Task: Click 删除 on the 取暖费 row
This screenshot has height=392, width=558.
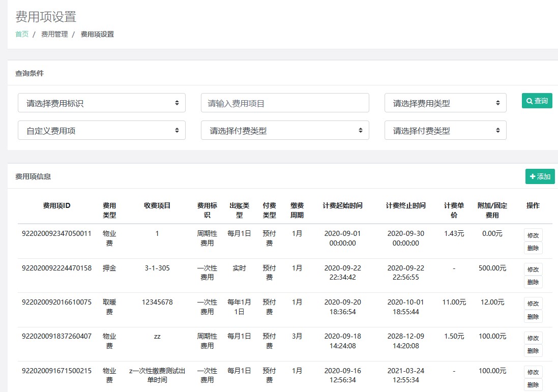Action: (533, 317)
